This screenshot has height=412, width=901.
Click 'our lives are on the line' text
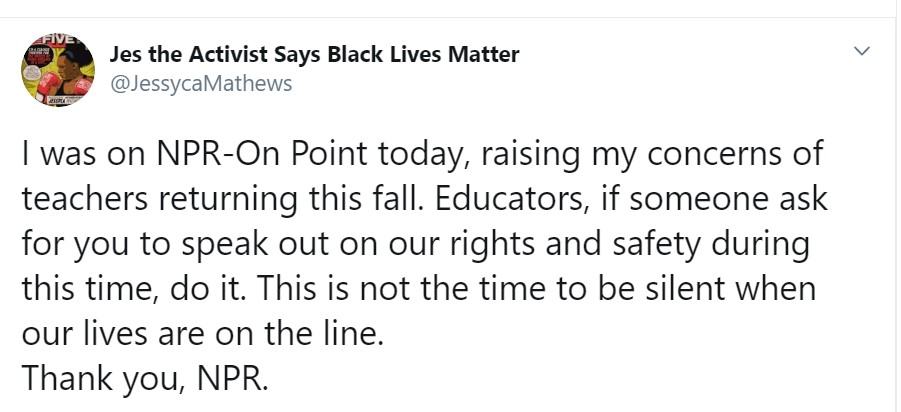pos(202,333)
